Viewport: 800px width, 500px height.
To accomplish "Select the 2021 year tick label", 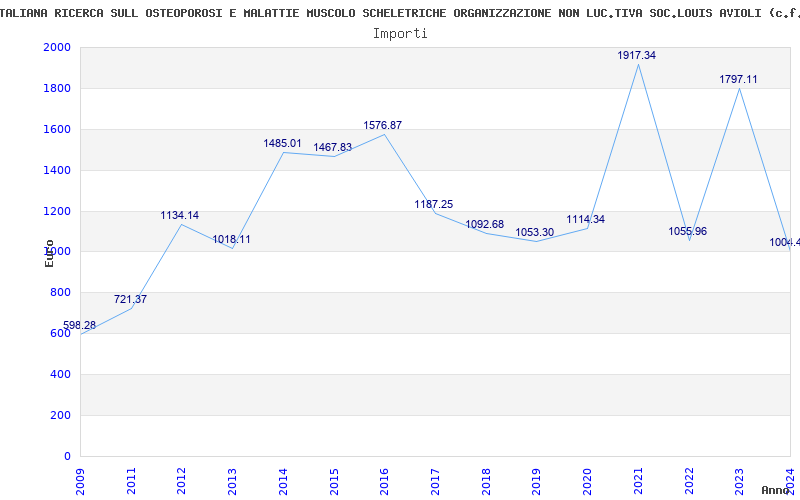I will [x=639, y=478].
